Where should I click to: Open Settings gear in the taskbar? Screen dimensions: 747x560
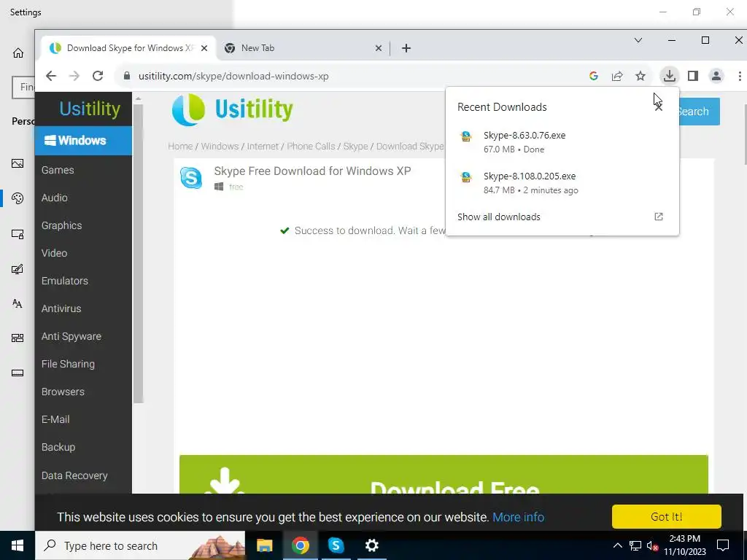371,545
